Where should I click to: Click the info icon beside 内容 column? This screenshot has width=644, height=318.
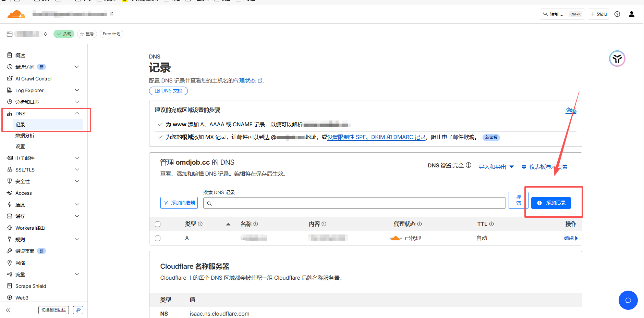pos(324,224)
